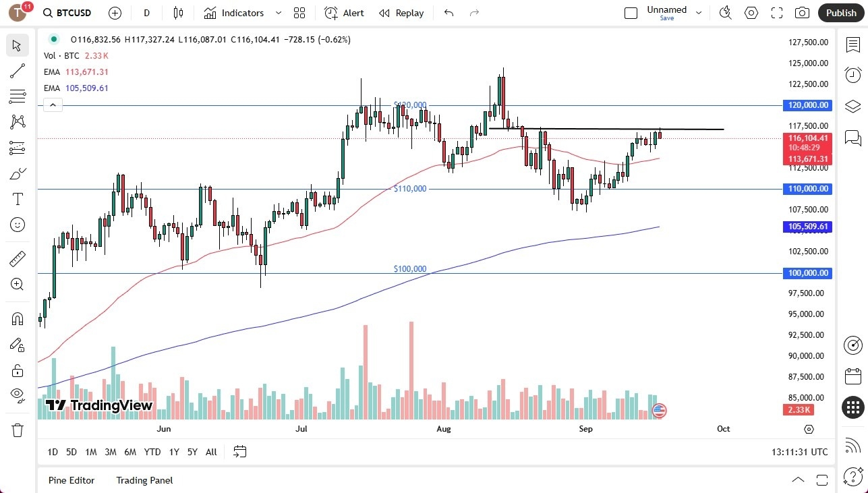Select the Trend Line drawing tool
This screenshot has width=868, height=493.
point(18,71)
